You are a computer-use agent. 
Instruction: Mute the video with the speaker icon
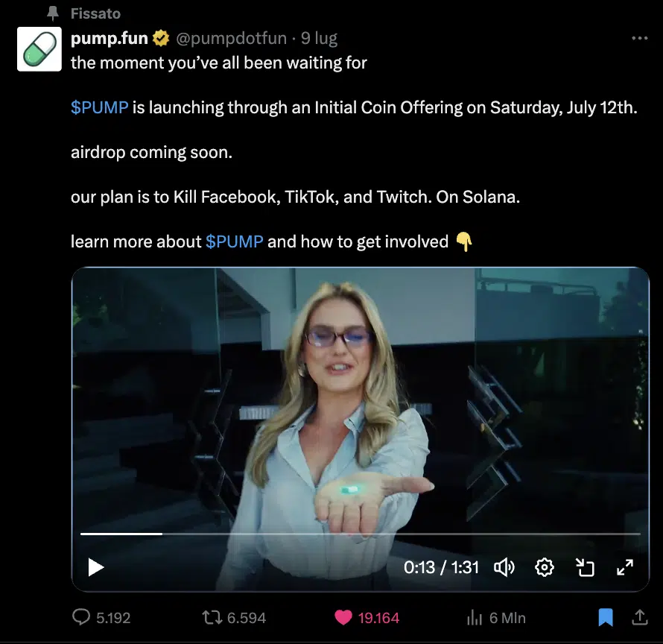tap(504, 567)
